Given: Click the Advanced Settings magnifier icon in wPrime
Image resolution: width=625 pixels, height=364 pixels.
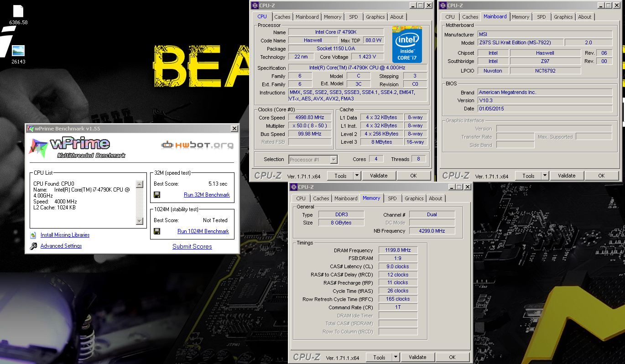Looking at the screenshot, I should pos(33,246).
